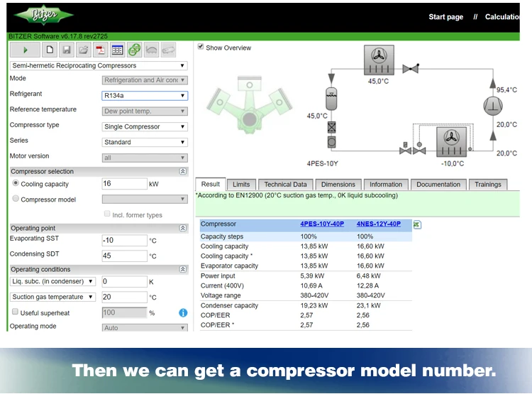Viewport: 532px width, 394px height.
Task: Click the green refrigerant cycle icon
Action: tap(134, 50)
